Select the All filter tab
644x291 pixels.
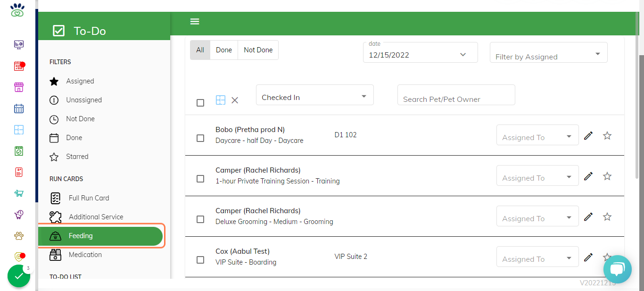pos(200,50)
